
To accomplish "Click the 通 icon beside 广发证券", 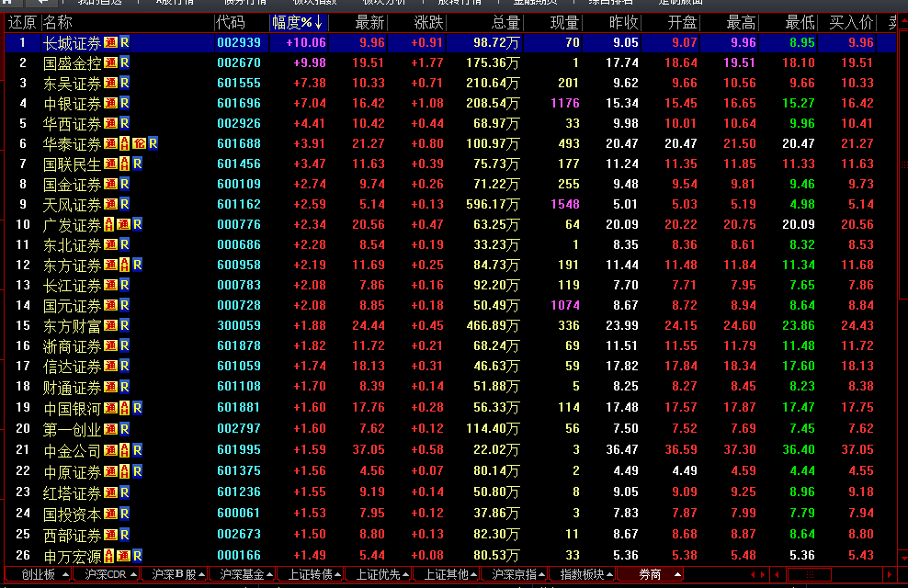I will coord(123,224).
